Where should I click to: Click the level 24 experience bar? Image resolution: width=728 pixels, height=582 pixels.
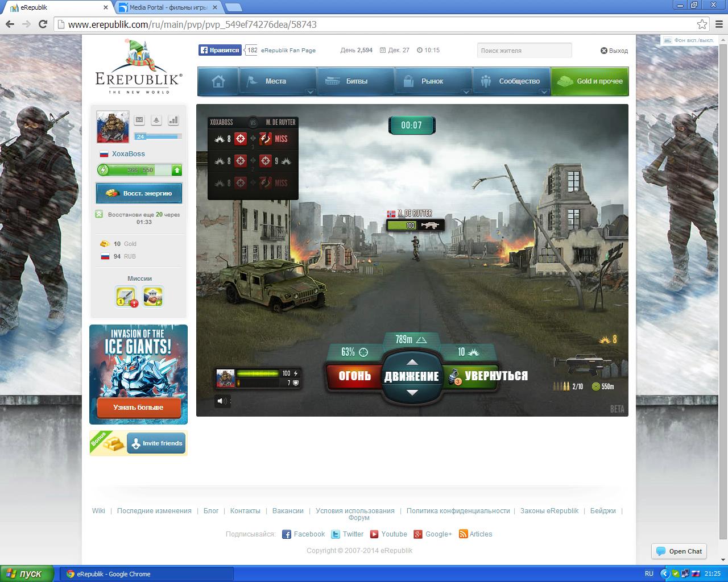point(158,136)
